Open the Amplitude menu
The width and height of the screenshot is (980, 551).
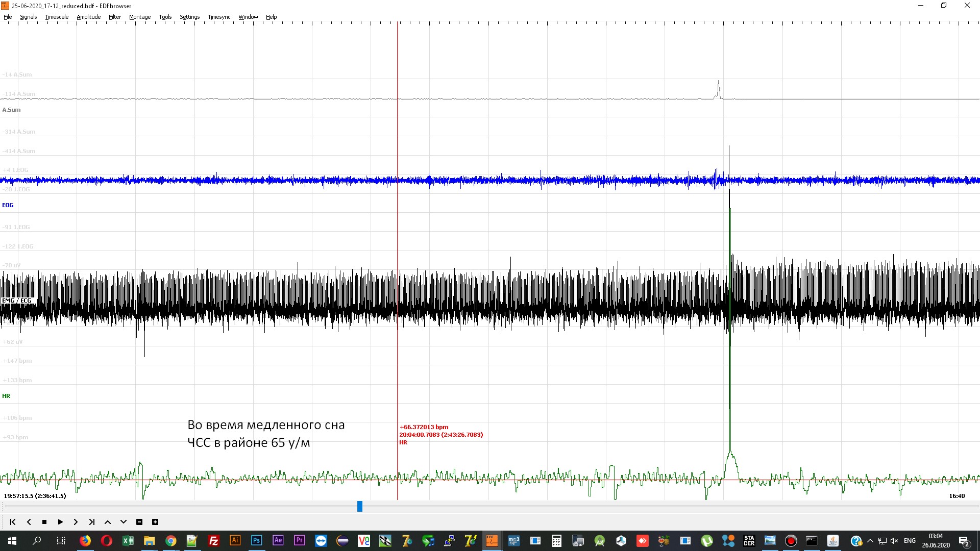coord(89,17)
